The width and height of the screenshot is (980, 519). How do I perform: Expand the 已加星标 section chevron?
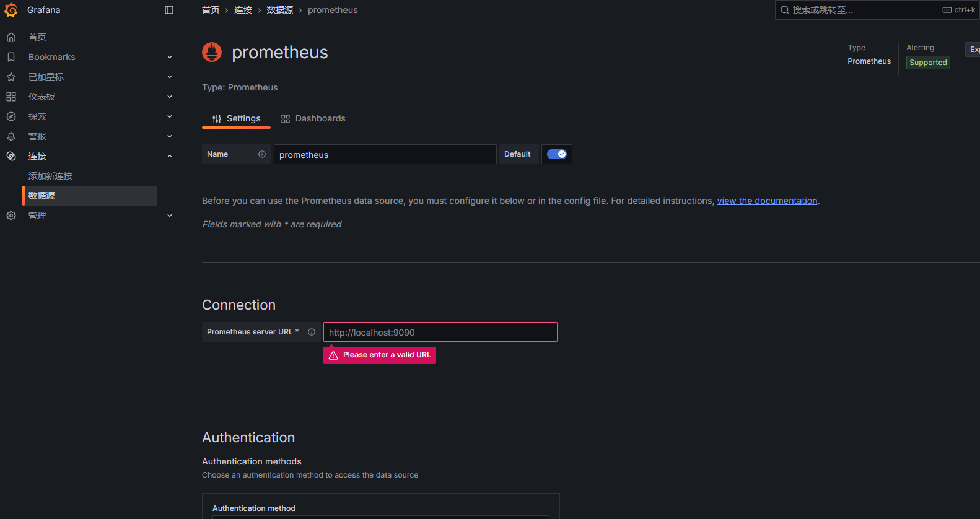(x=170, y=77)
